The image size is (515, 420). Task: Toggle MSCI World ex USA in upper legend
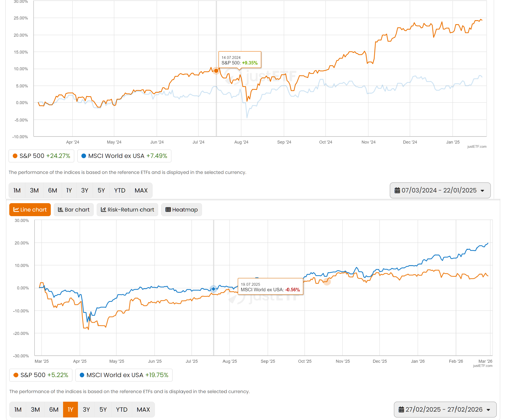tap(124, 156)
